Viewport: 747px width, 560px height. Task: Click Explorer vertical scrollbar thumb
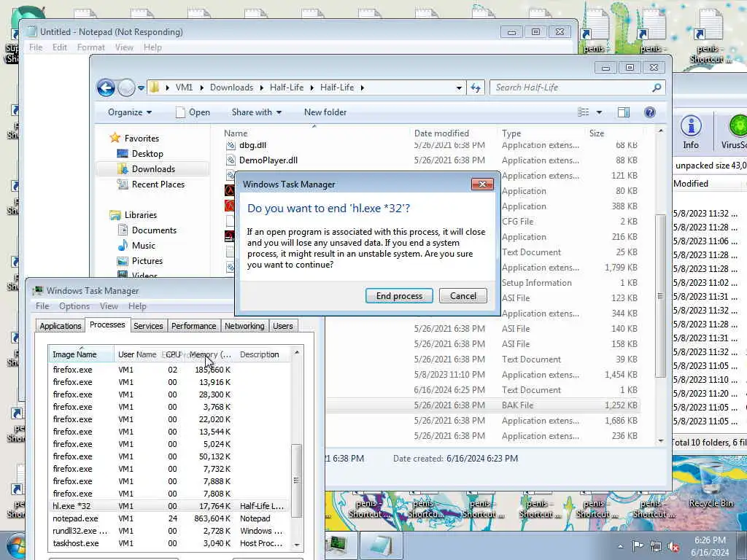coord(660,296)
